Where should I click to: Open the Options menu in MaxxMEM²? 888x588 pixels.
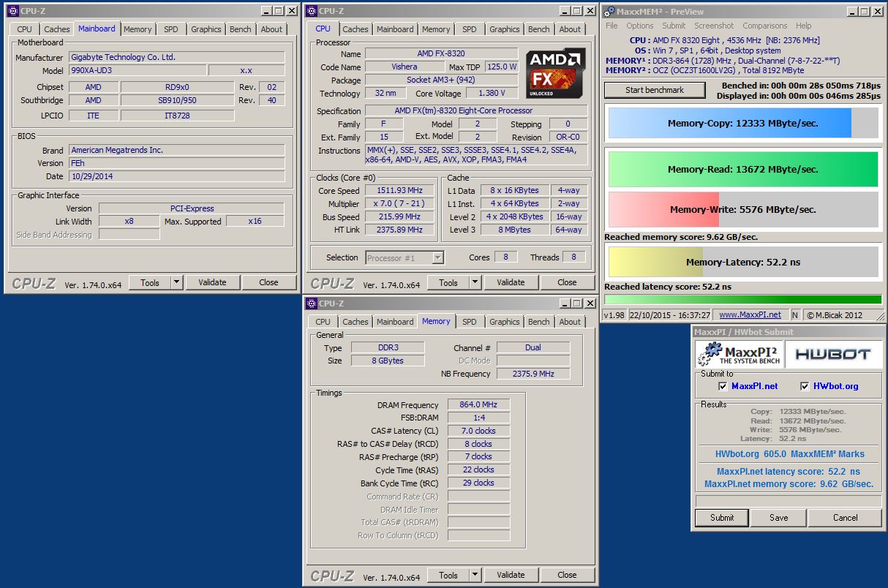[x=639, y=26]
